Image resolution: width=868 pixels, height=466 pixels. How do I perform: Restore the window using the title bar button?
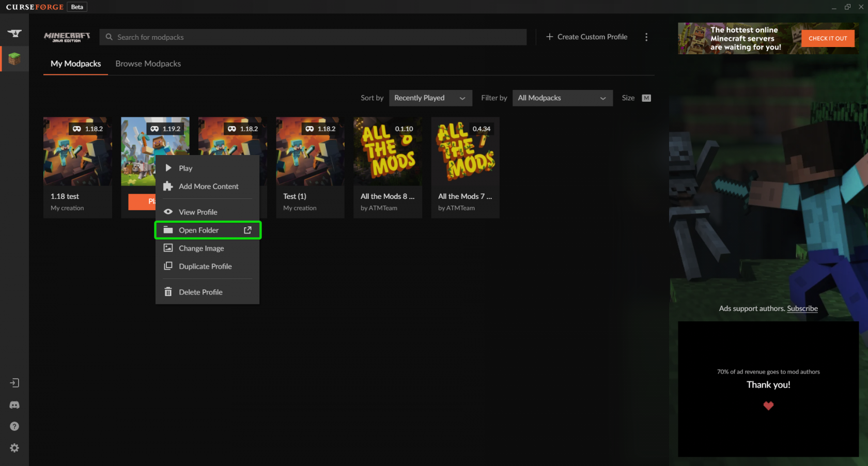tap(847, 7)
